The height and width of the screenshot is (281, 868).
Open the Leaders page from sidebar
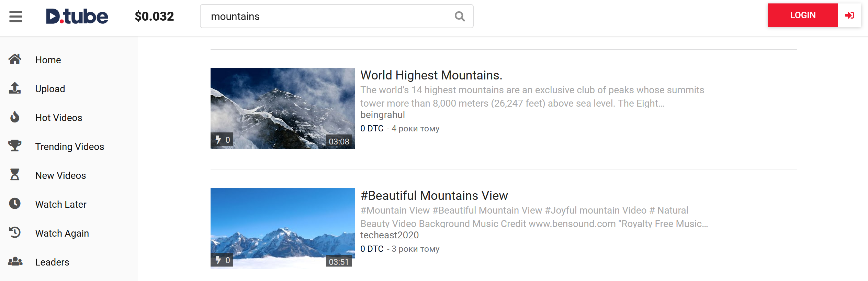52,262
